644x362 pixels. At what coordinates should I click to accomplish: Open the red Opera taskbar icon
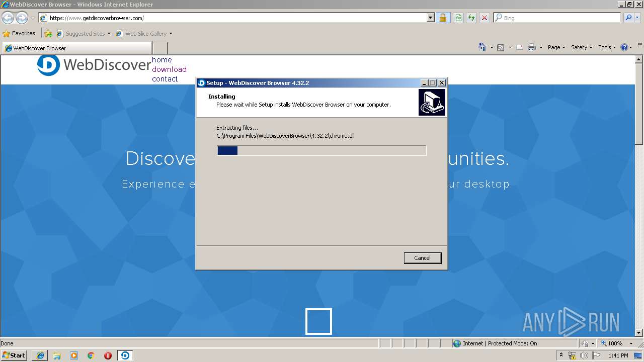[108, 355]
